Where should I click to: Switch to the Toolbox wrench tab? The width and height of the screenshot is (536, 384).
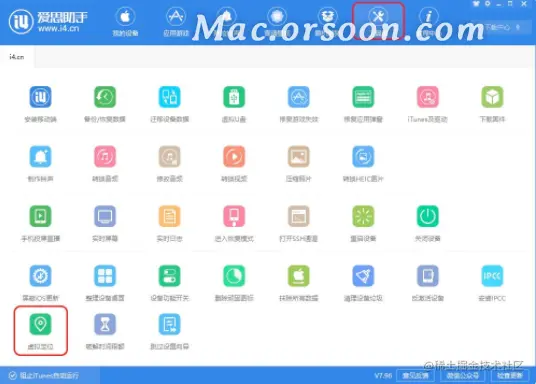[x=378, y=21]
